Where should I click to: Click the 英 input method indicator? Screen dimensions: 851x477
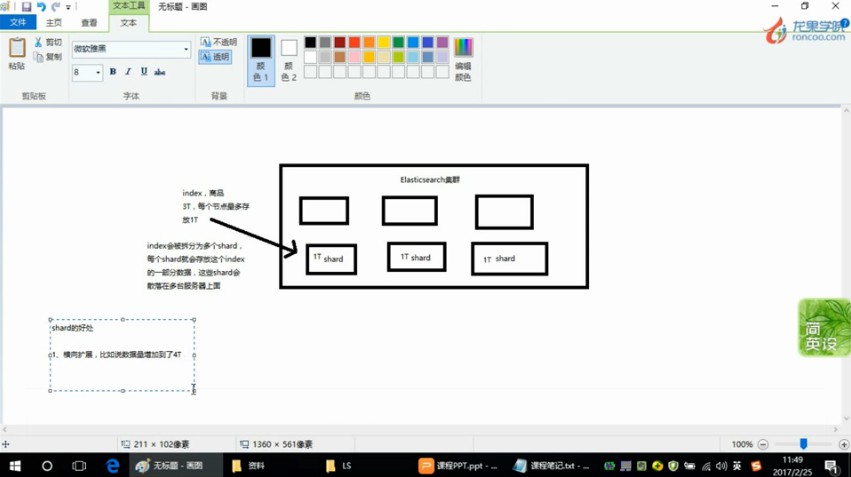point(737,466)
